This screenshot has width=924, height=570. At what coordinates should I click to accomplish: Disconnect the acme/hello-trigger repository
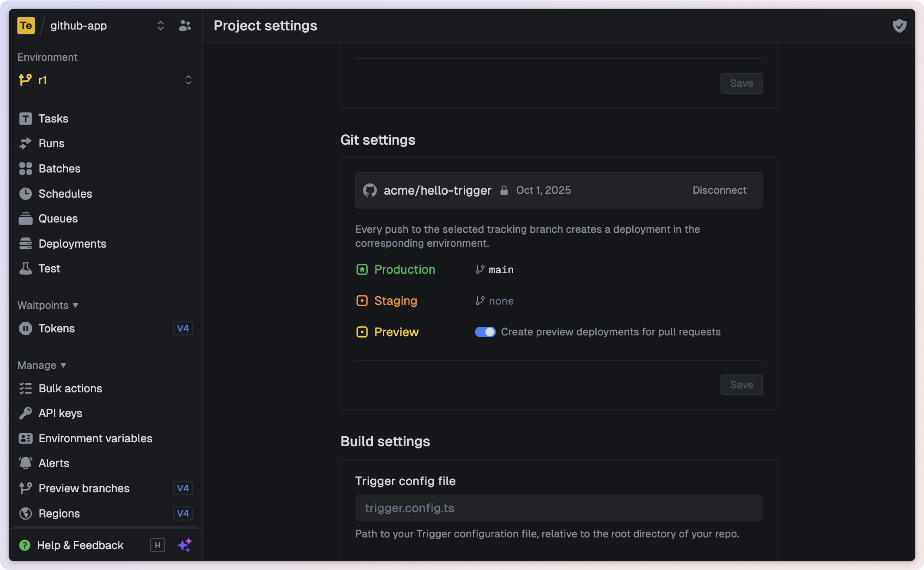point(719,190)
